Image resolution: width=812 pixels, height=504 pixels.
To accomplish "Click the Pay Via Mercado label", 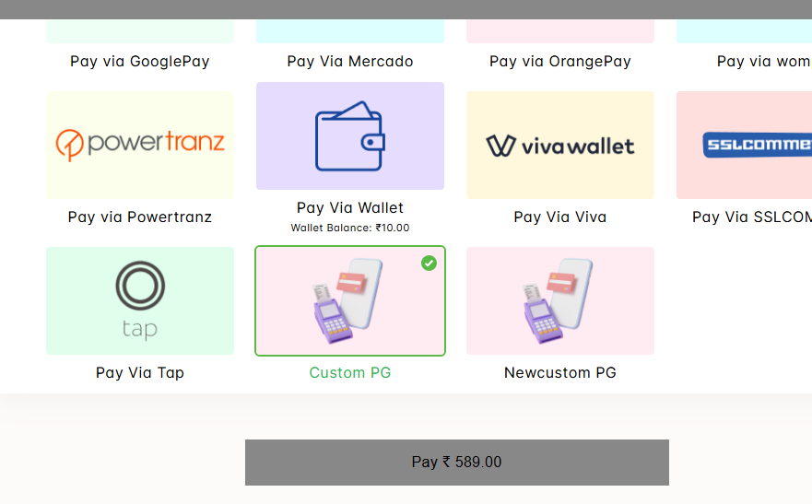I will coord(350,62).
